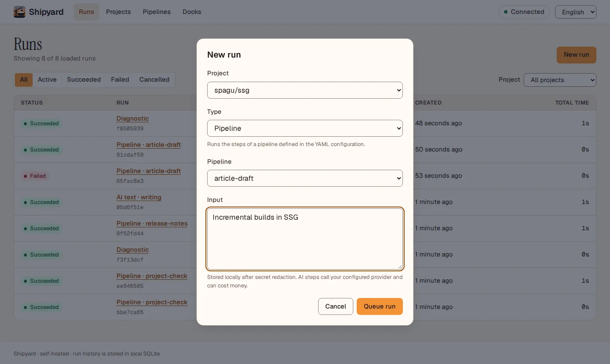This screenshot has width=610, height=364.
Task: Open the English language selector
Action: pyautogui.click(x=576, y=12)
